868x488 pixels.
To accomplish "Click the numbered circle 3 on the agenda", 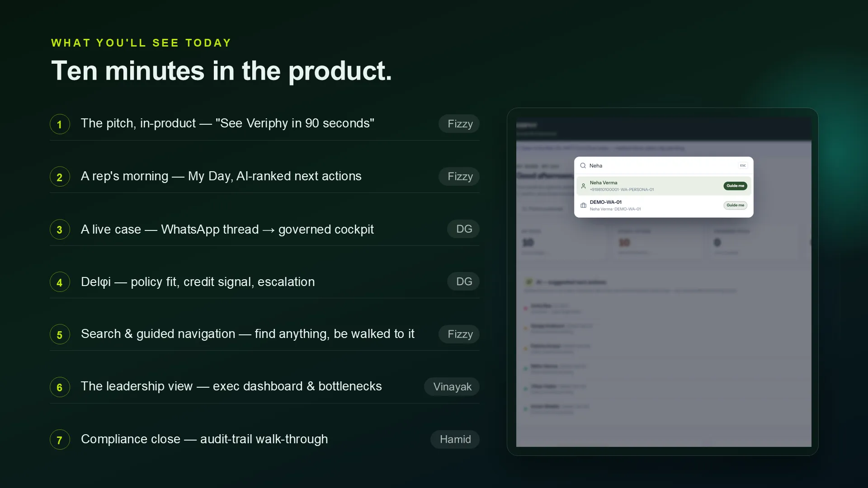I will (x=60, y=230).
